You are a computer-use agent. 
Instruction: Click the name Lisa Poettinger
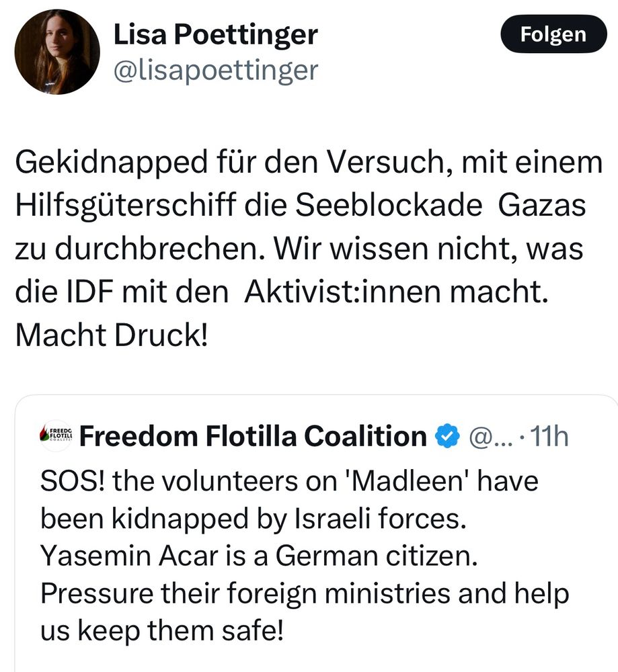pyautogui.click(x=217, y=35)
